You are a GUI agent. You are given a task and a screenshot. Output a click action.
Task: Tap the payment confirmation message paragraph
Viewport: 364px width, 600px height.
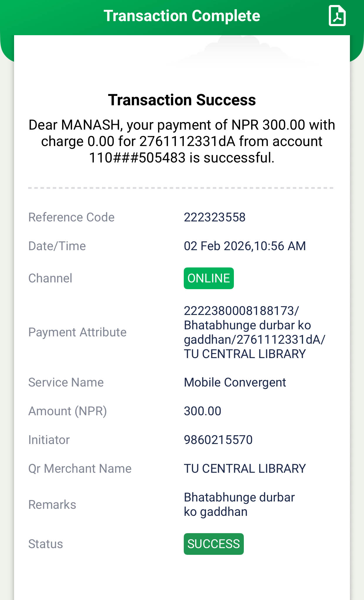click(x=182, y=141)
